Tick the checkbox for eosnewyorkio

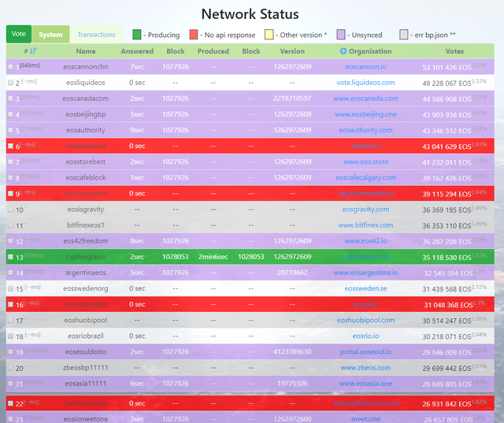[x=10, y=194]
